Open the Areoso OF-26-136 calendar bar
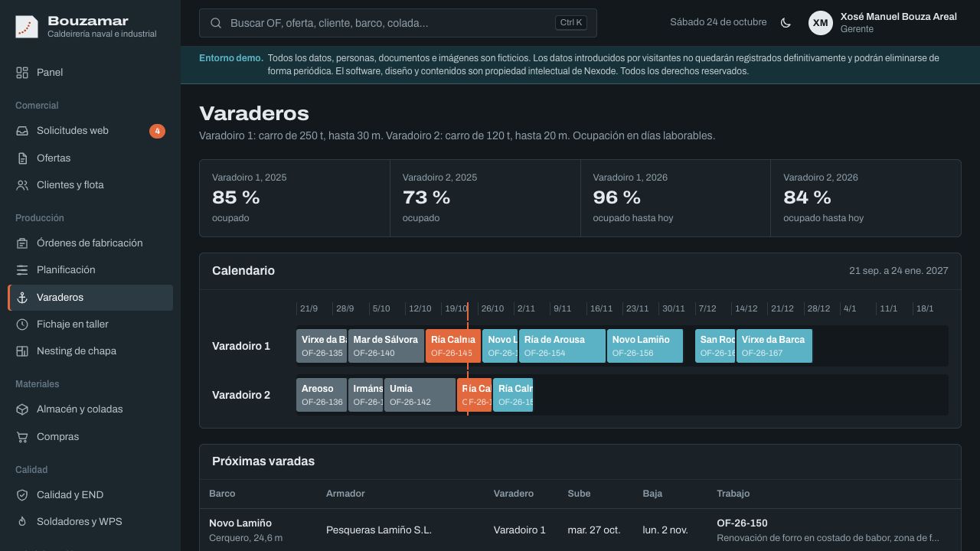This screenshot has width=980, height=551. pyautogui.click(x=322, y=395)
